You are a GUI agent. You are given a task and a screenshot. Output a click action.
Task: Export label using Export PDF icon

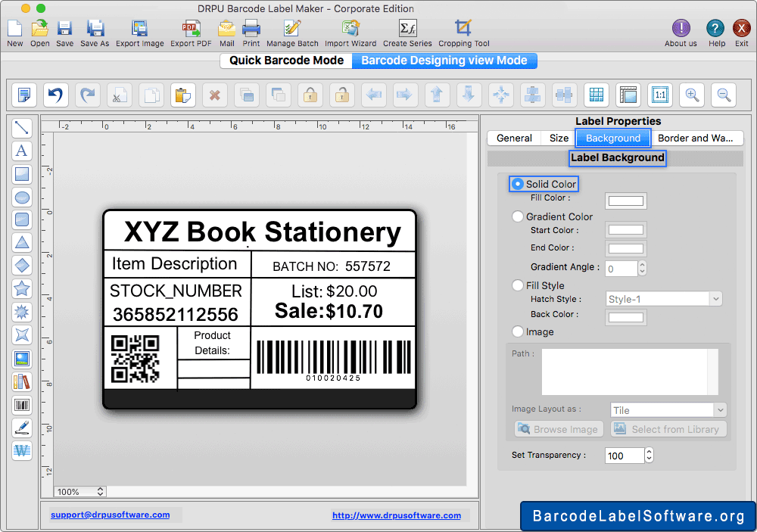pos(192,29)
